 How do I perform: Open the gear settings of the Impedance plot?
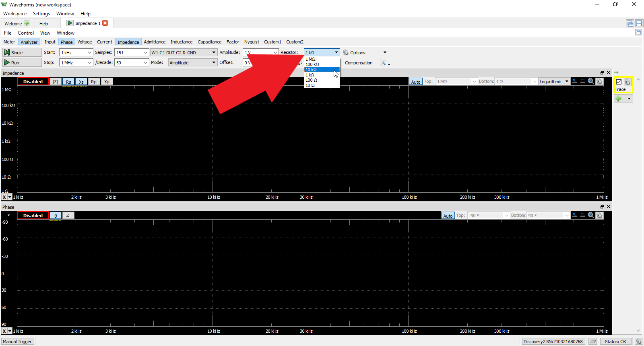tap(599, 81)
